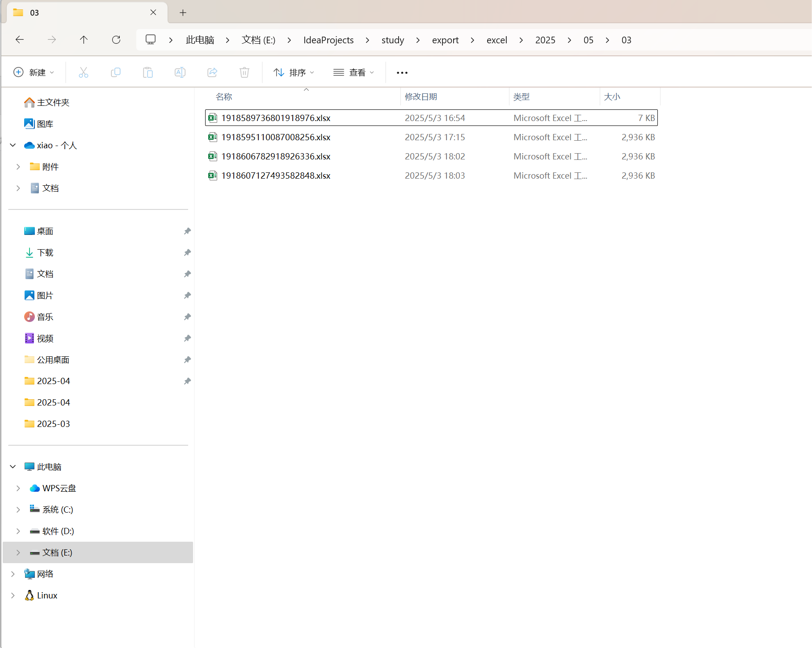Unpin the 2025-04 folder

(x=187, y=381)
